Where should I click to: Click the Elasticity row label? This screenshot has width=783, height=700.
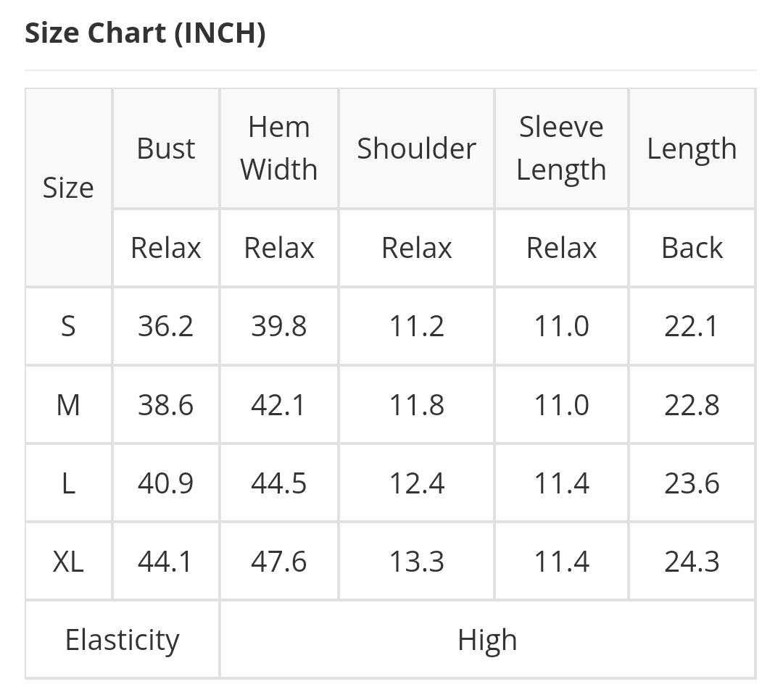[122, 640]
